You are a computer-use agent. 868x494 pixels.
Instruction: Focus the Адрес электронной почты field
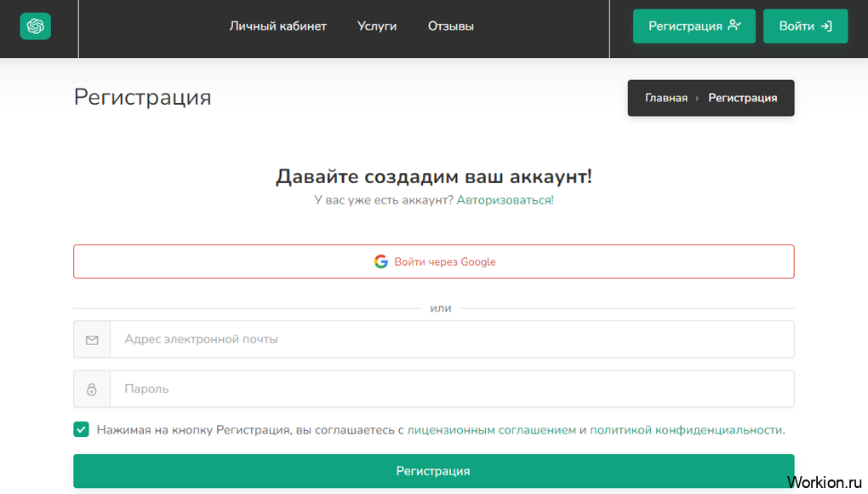[452, 339]
